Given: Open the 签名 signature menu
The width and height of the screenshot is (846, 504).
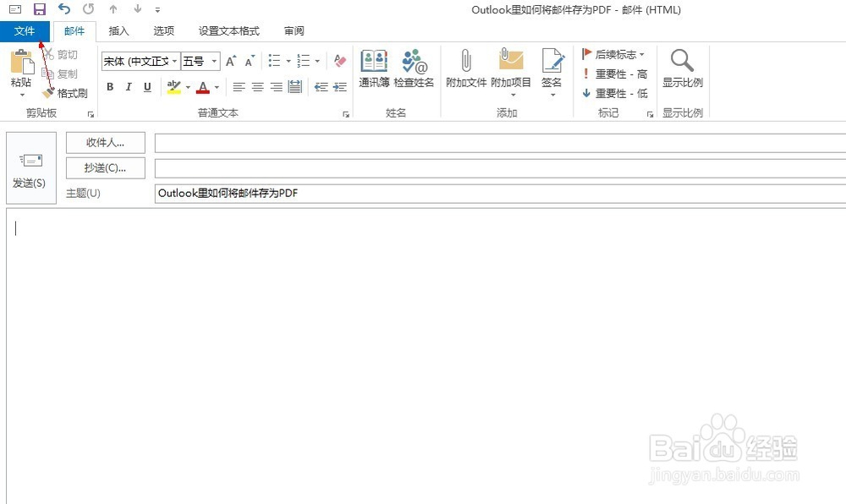Looking at the screenshot, I should pos(552,73).
